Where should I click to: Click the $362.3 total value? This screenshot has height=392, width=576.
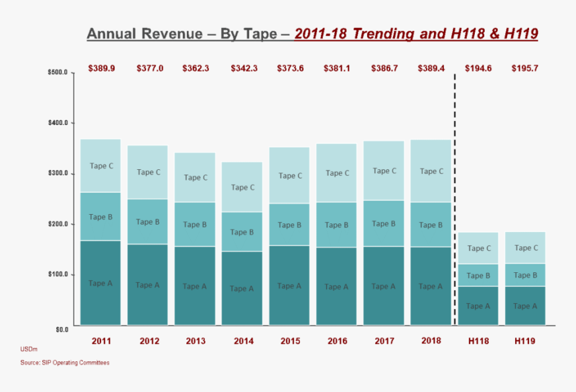click(196, 68)
